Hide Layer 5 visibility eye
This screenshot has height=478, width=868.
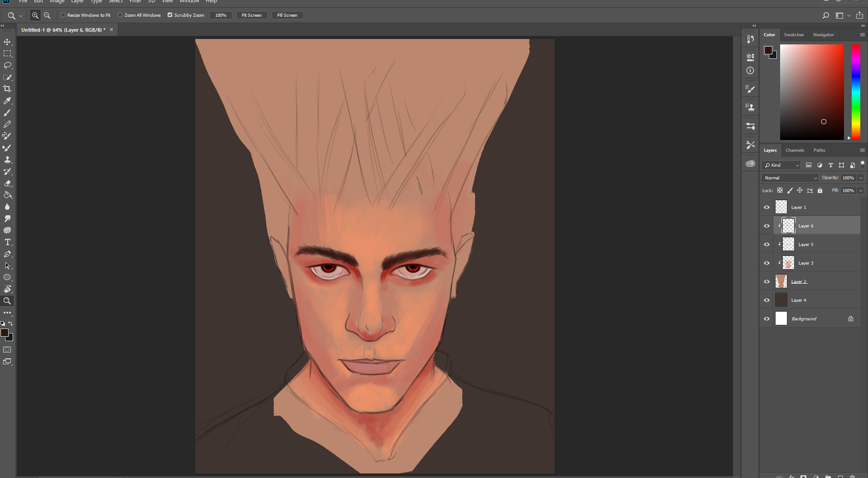click(x=767, y=244)
